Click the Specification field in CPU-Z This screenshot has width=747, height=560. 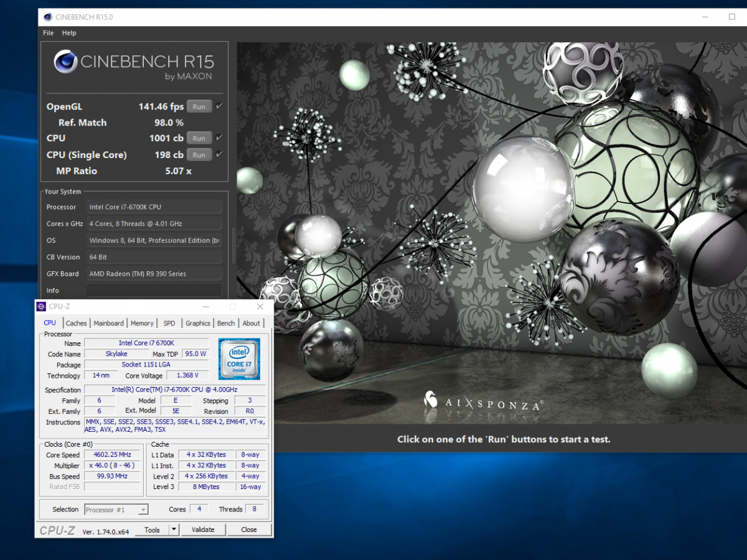[x=174, y=390]
